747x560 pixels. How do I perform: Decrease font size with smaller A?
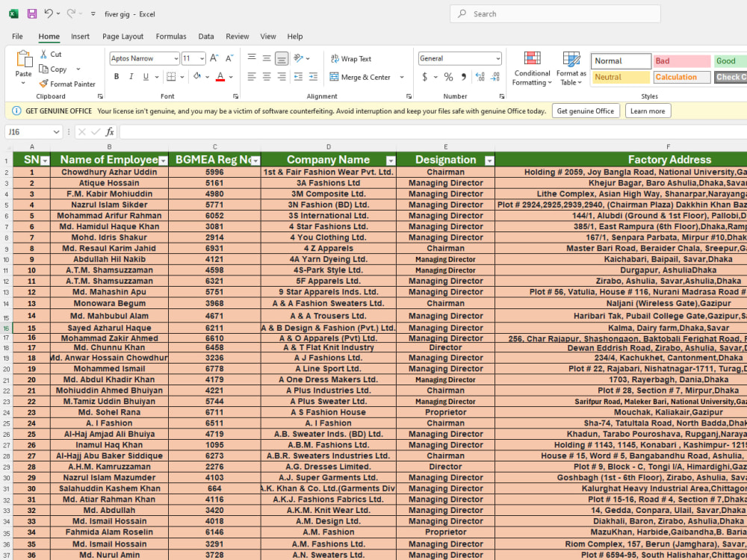tap(229, 58)
